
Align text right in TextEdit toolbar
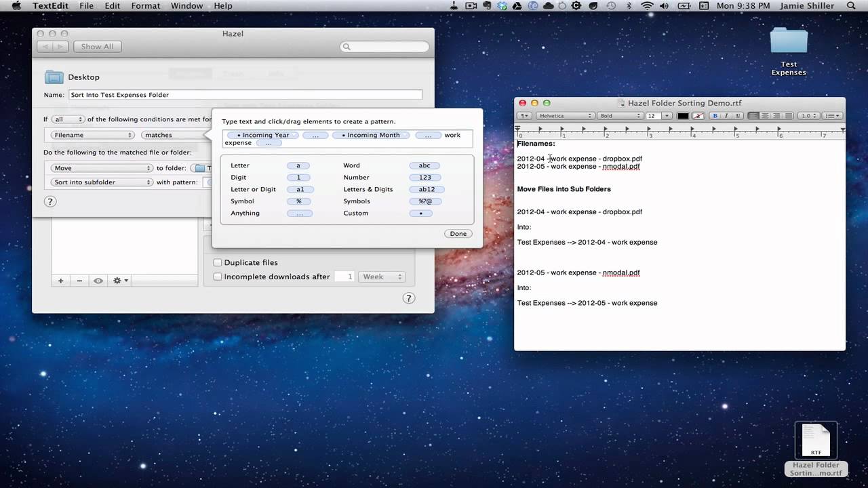point(776,116)
